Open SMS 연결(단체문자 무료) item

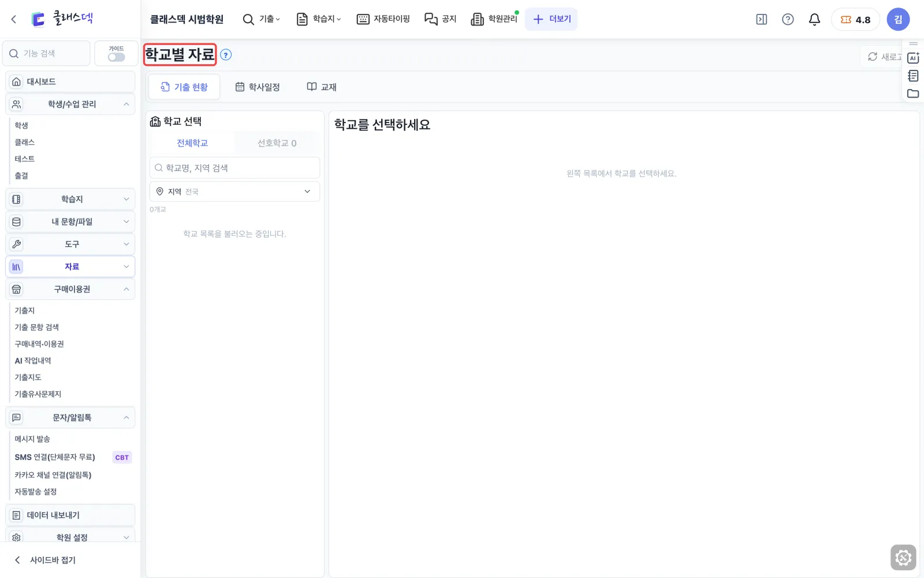(x=55, y=457)
